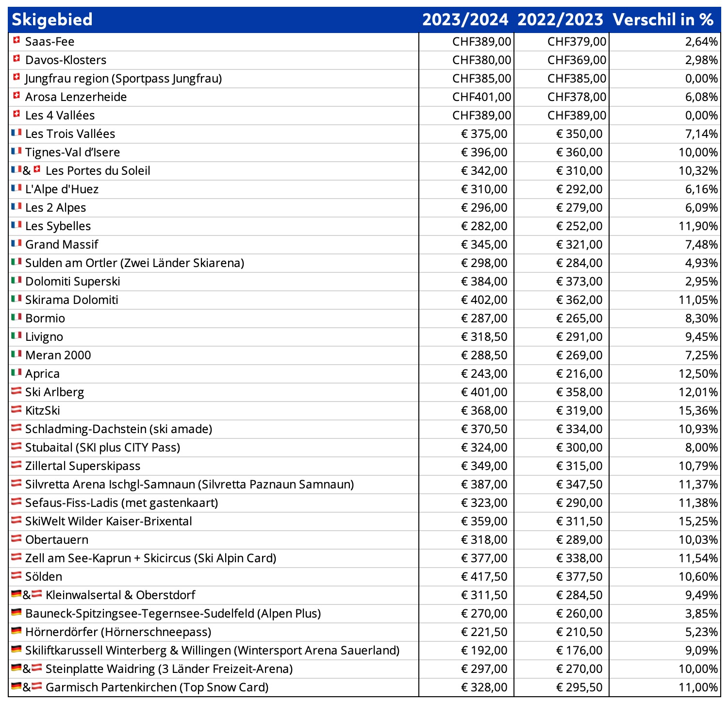Click the Swiss flag beside Saas-Fee
The image size is (728, 704).
tap(17, 40)
